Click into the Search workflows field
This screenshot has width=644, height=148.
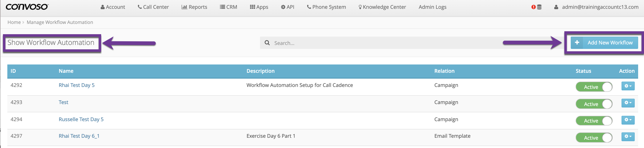tap(375, 43)
